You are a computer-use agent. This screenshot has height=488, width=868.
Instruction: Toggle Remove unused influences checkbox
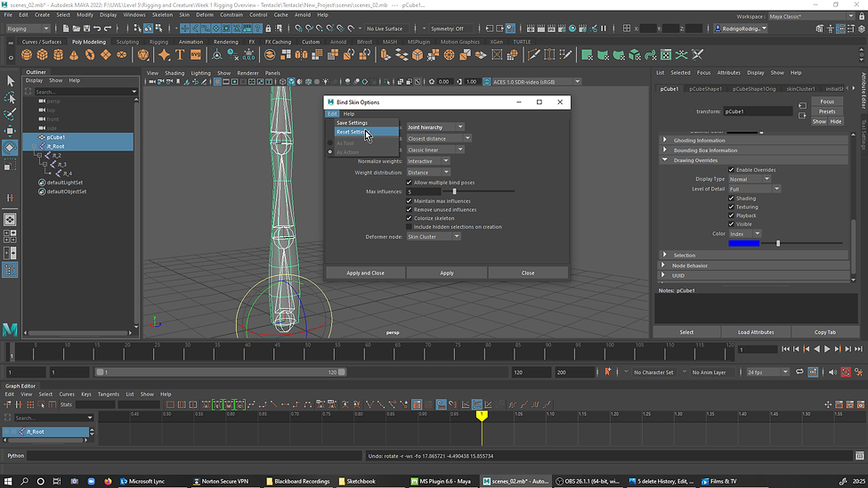[410, 209]
